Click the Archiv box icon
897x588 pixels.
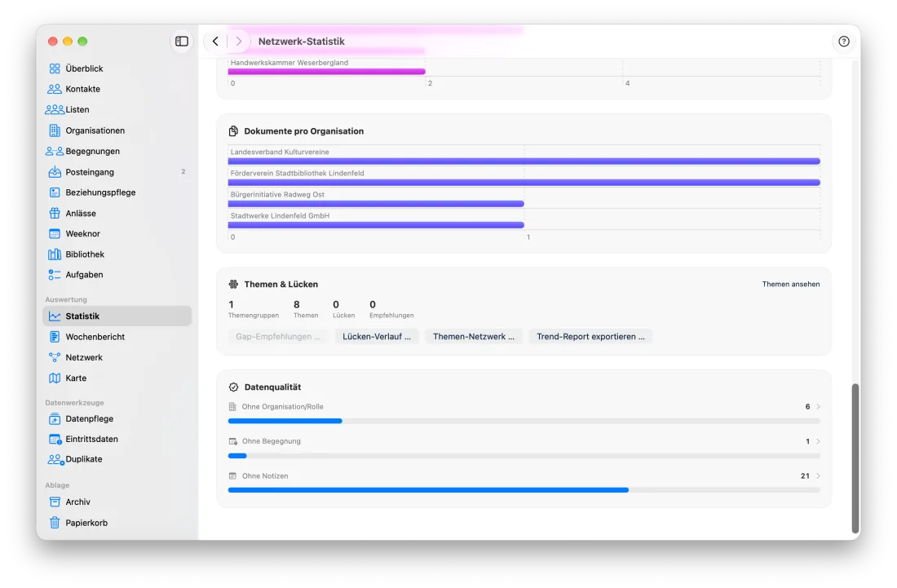55,502
